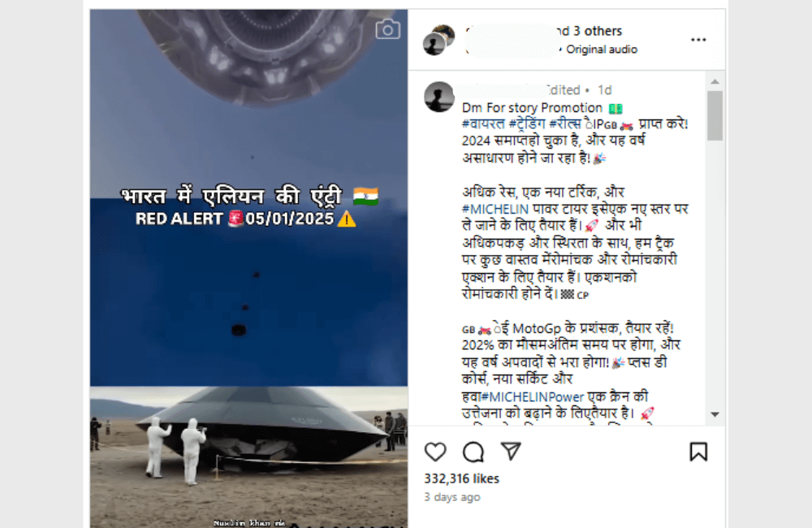Image resolution: width=812 pixels, height=528 pixels.
Task: Save the post with the bookmark icon
Action: pos(698,452)
